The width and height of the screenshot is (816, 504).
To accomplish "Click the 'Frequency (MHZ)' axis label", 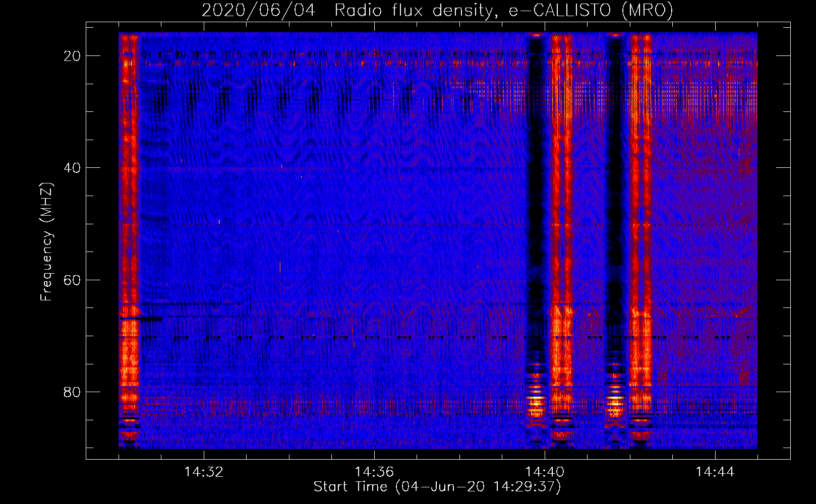I will [46, 242].
